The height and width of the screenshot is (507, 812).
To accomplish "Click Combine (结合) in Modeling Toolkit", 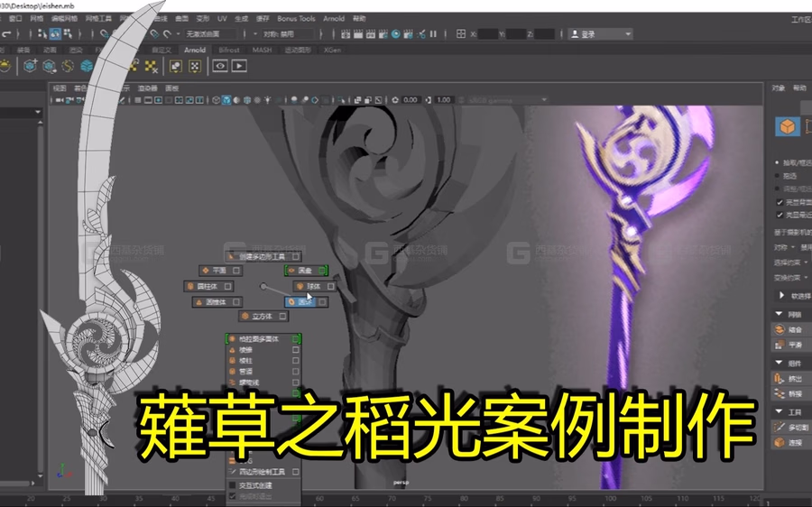I will [789, 329].
